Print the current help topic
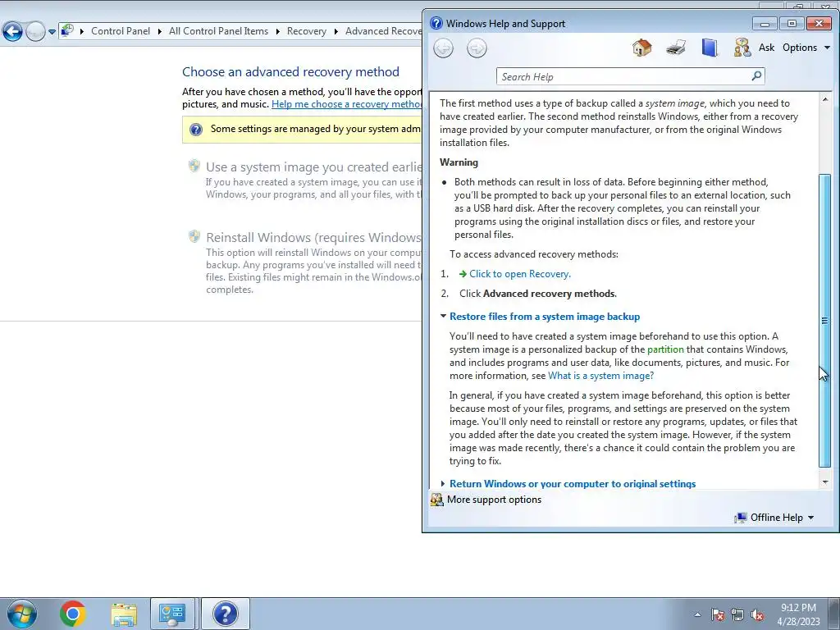Screen dimensions: 840x630 (x=676, y=48)
